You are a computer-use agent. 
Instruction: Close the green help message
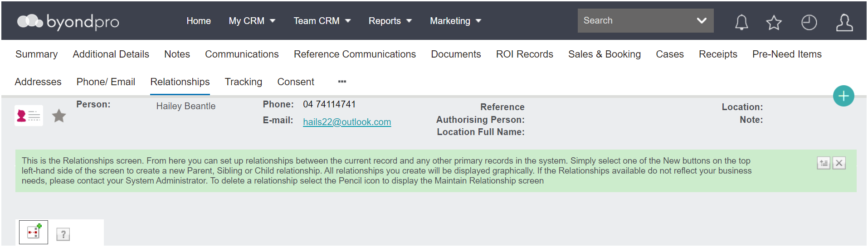[839, 163]
